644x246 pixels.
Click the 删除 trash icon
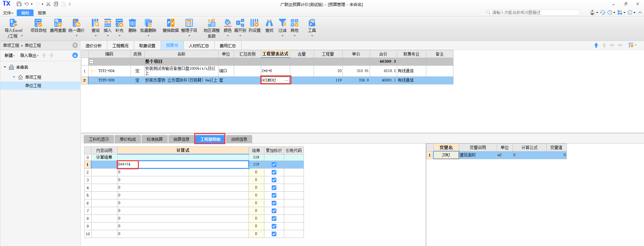132,23
